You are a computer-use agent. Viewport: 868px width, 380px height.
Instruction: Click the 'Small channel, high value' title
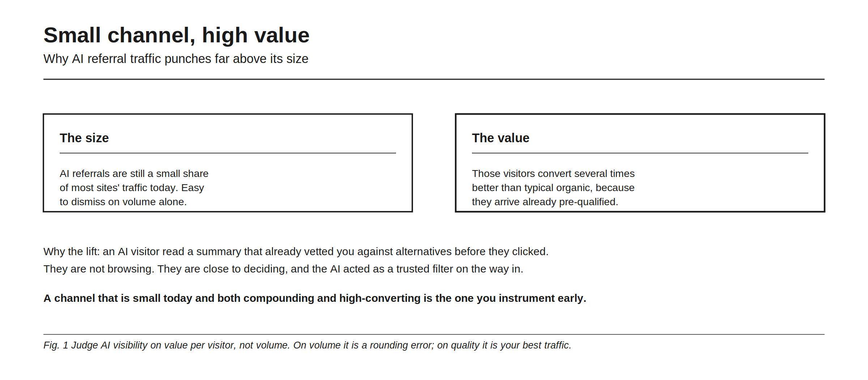pos(176,35)
